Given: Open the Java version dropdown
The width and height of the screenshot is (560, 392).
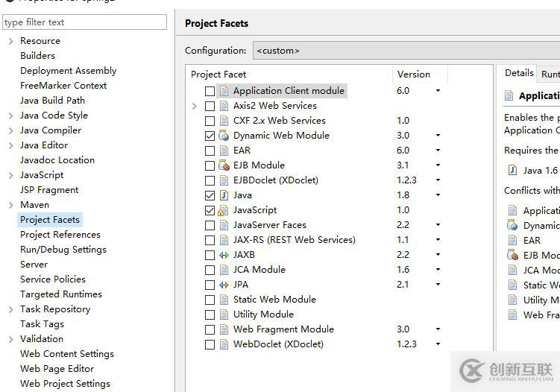Looking at the screenshot, I should click(x=438, y=195).
